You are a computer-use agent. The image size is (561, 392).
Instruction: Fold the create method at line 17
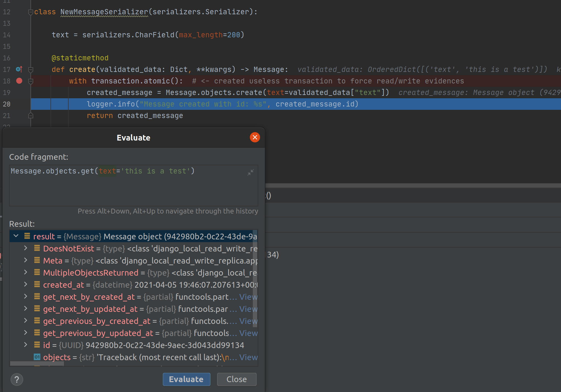[31, 70]
